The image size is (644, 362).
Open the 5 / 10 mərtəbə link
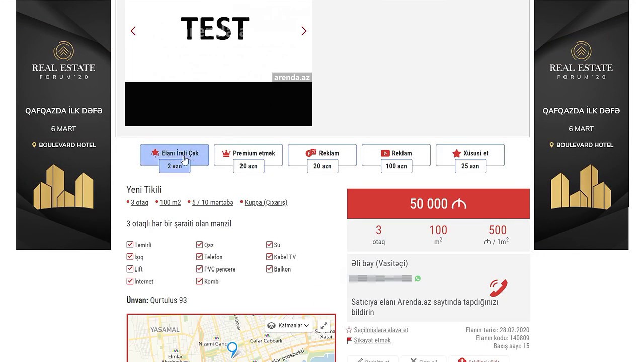point(213,202)
